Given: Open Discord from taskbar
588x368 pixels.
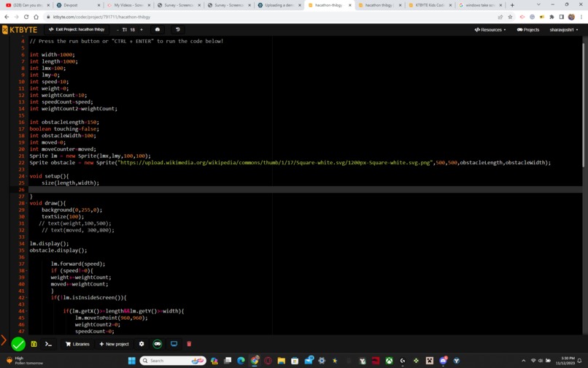Looking at the screenshot, I should click(444, 361).
